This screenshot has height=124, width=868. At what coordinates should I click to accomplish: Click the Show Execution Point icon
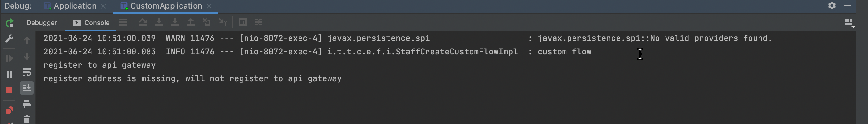(123, 23)
